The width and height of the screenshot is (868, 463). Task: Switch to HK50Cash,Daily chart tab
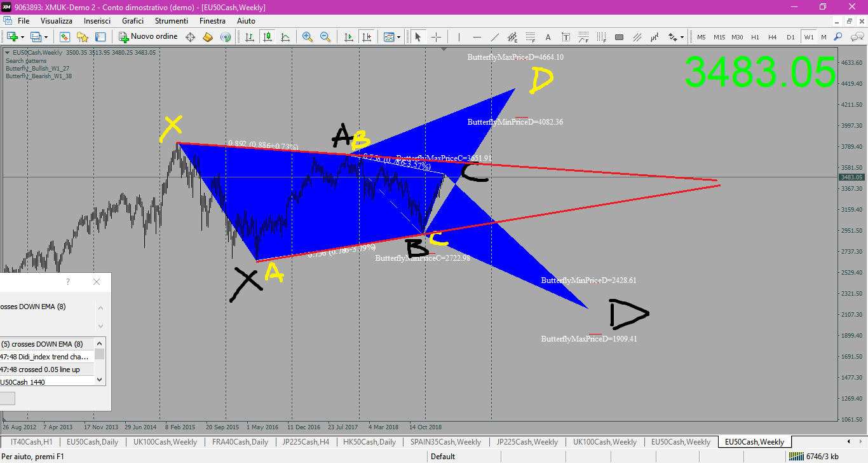pyautogui.click(x=369, y=442)
